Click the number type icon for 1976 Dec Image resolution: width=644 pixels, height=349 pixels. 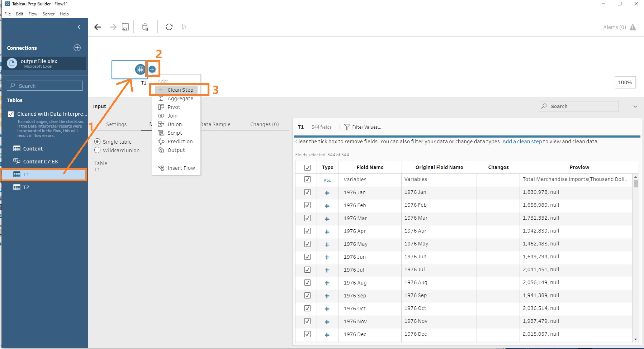pyautogui.click(x=327, y=335)
